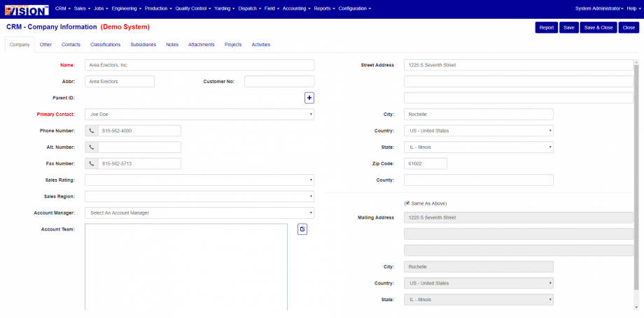Open the Field menu

[272, 8]
